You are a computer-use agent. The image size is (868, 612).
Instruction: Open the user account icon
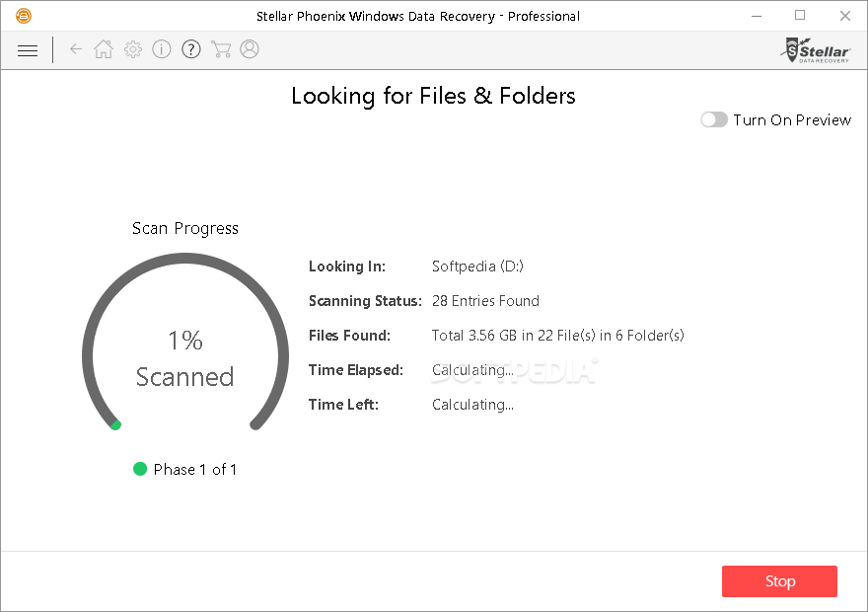click(250, 48)
